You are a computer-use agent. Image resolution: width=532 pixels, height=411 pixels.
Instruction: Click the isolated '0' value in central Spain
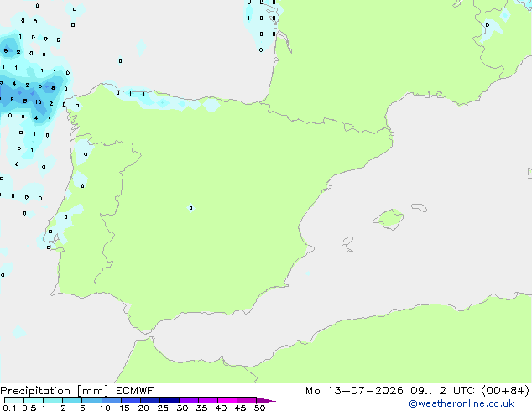tap(190, 208)
